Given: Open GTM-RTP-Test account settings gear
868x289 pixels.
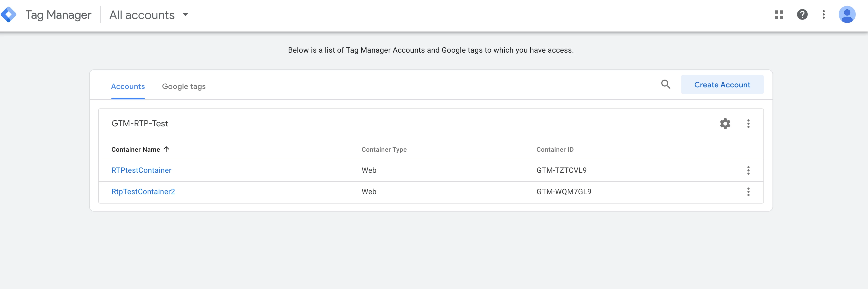Looking at the screenshot, I should point(725,124).
